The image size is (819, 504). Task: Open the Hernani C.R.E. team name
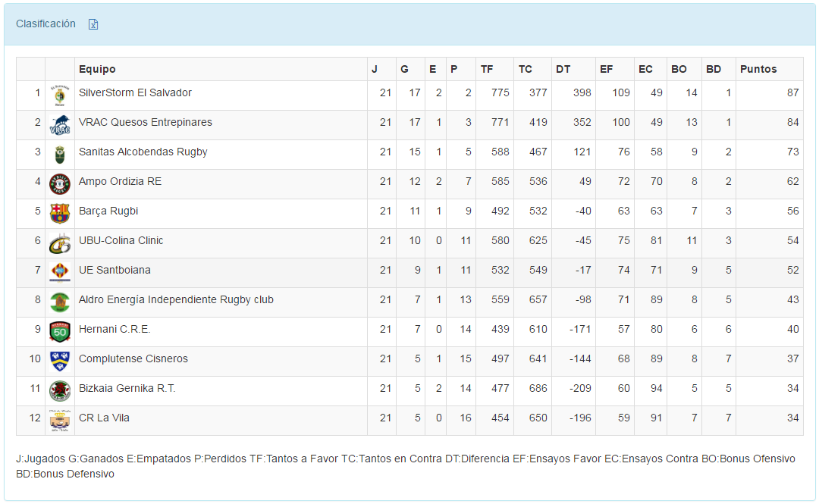coord(115,329)
